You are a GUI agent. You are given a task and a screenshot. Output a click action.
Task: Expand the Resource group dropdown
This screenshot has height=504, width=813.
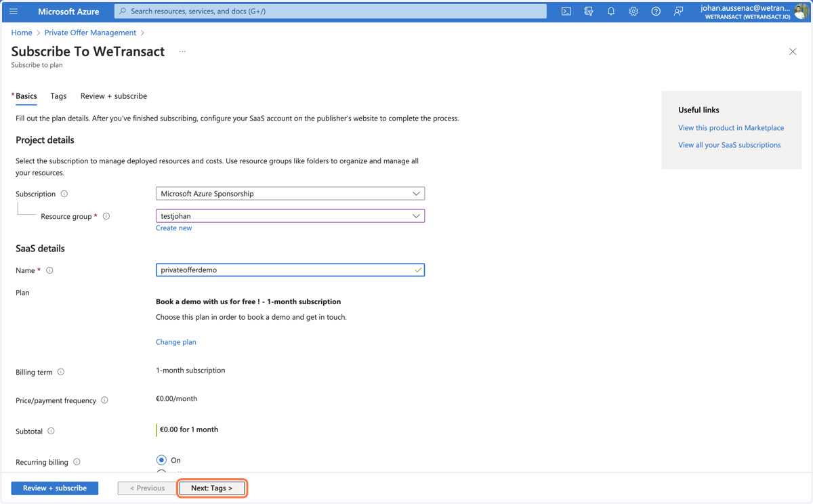tap(290, 216)
